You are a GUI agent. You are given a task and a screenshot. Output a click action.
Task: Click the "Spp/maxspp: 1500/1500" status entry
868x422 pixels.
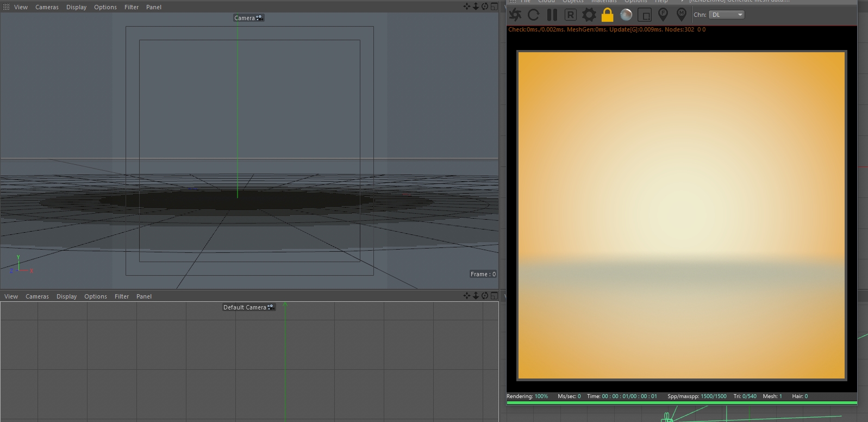697,396
